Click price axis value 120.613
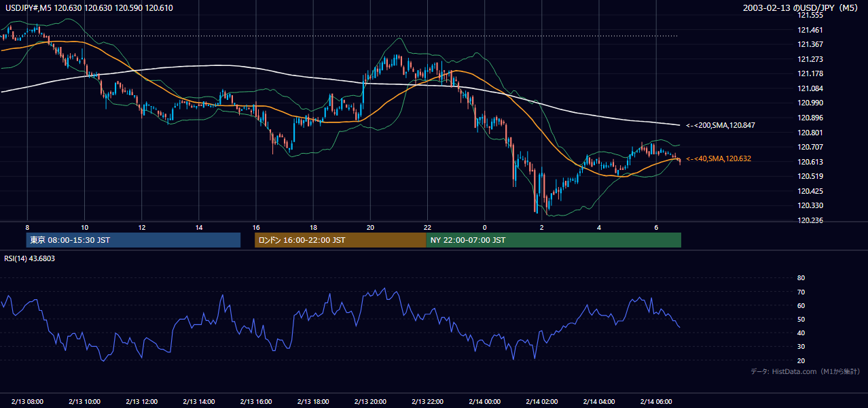 coord(810,162)
